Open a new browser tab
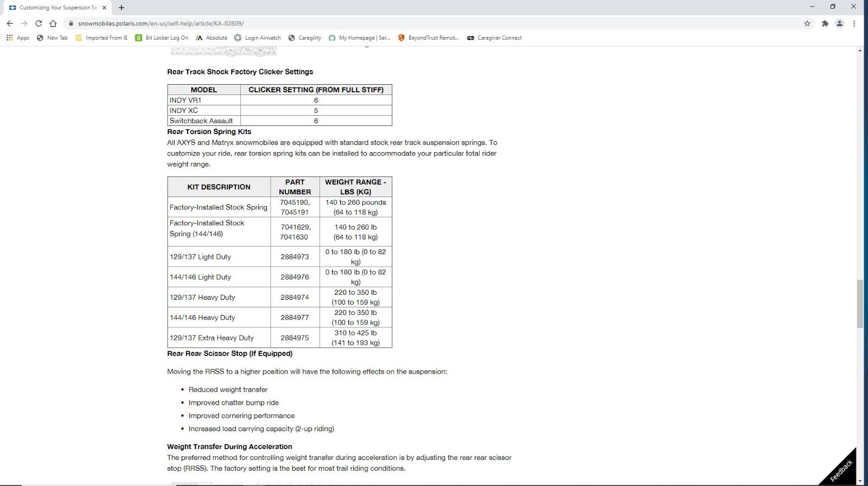 click(122, 8)
